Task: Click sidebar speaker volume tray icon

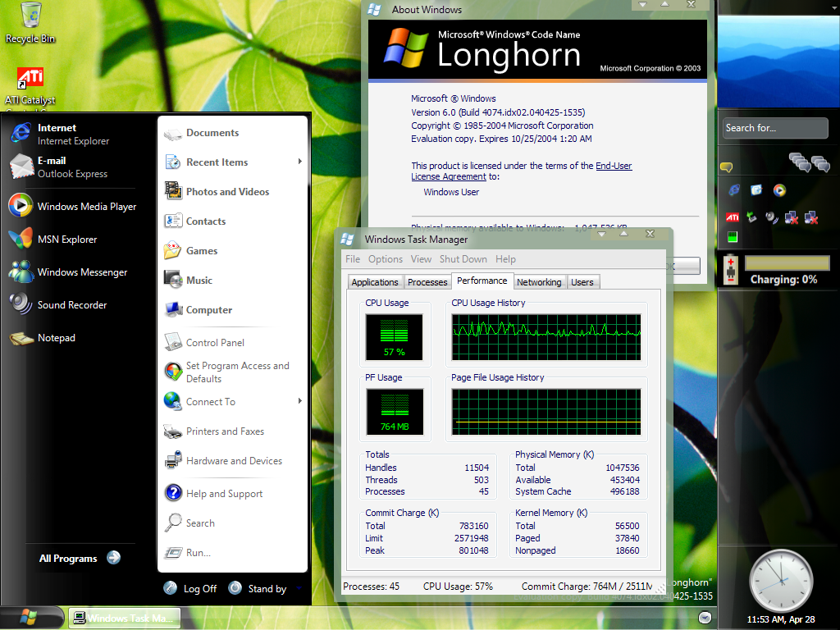Action: 771,217
